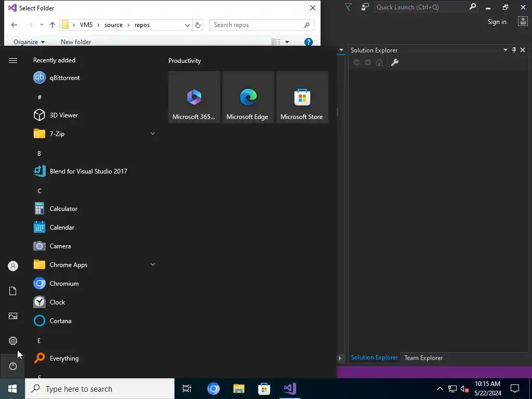Open Chromium from the taskbar
Screen dimensions: 532x399
pos(214,389)
